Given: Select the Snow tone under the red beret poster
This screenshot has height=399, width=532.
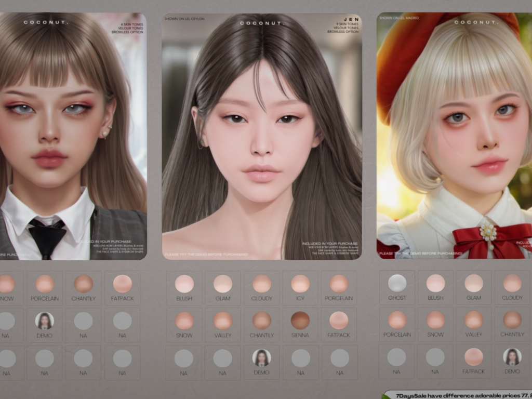Looking at the screenshot, I should (x=435, y=320).
